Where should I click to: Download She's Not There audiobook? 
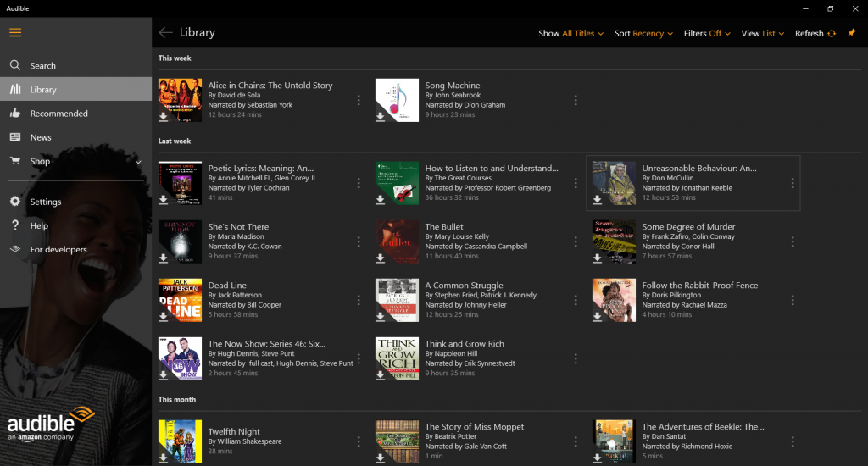click(x=164, y=258)
